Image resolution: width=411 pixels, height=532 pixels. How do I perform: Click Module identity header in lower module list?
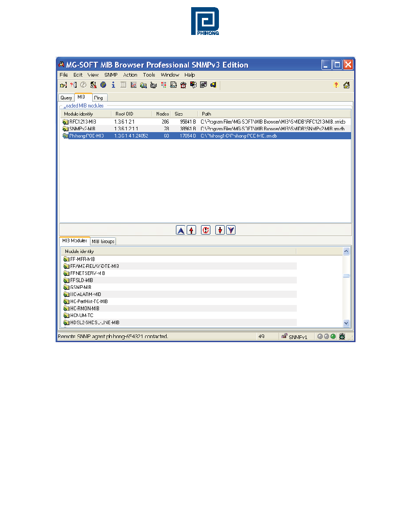[x=178, y=251]
